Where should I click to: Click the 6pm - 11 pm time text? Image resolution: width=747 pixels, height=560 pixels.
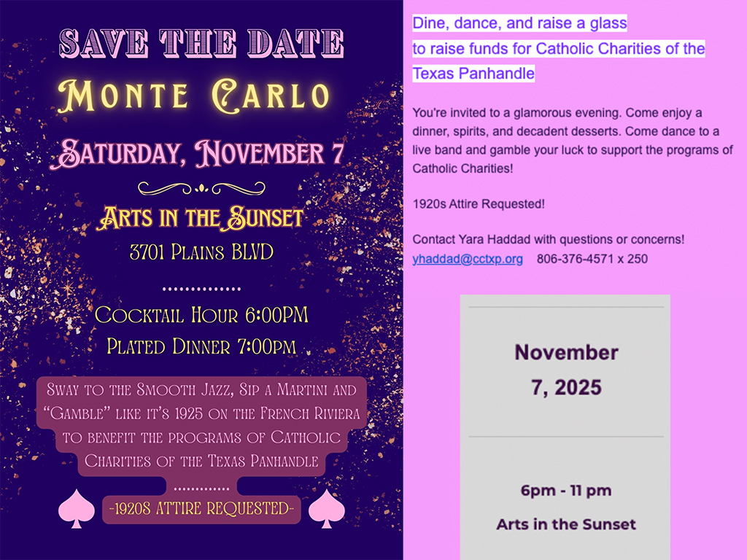tap(566, 491)
